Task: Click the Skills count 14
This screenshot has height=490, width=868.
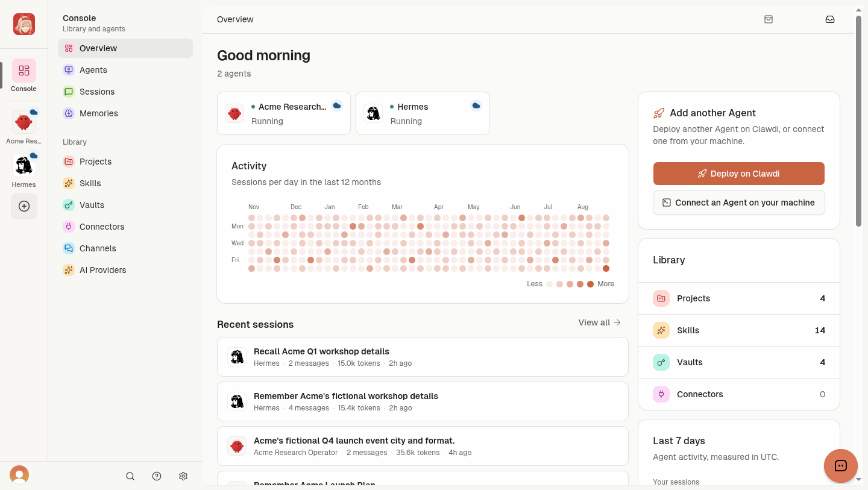Action: 820,330
